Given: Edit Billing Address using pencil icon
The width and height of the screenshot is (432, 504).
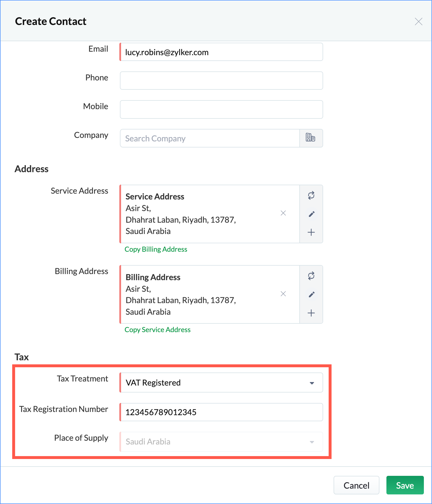Looking at the screenshot, I should click(x=311, y=294).
